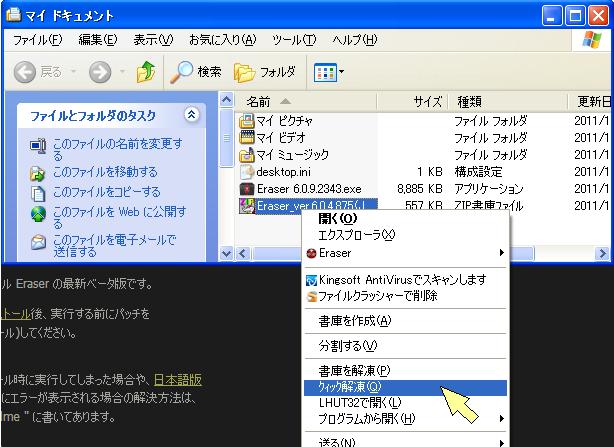Choose エクスプローラ(X) in the context menu
Screen dimensions: 614x447
tap(406, 235)
